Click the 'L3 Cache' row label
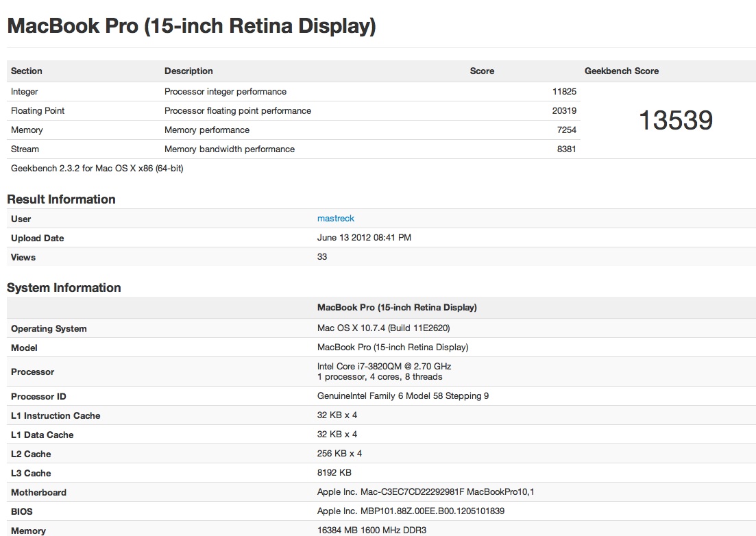Screen dimensions: 756x536 coord(31,474)
